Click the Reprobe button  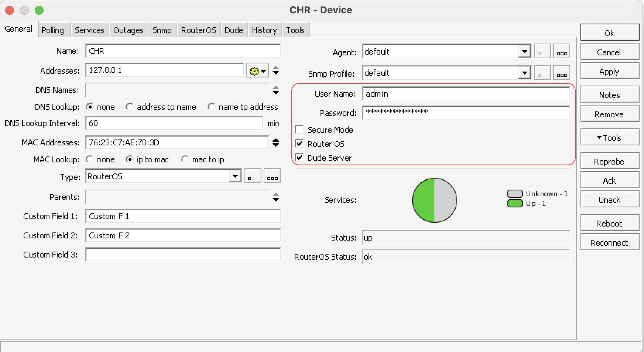[609, 161]
